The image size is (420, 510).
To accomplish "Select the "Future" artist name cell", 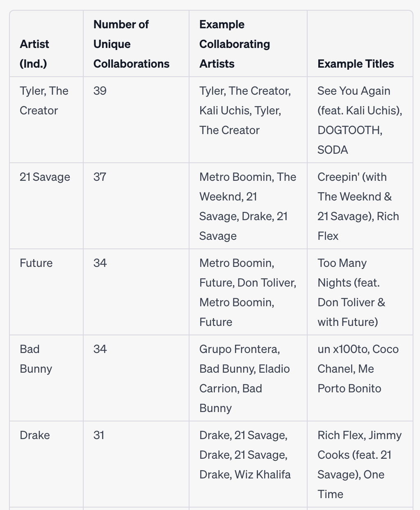I will coord(36,263).
